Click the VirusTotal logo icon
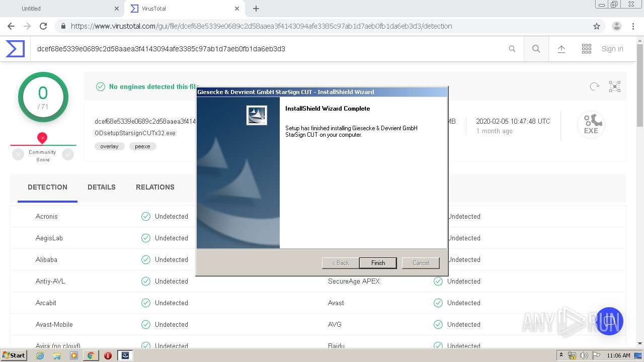644x362 pixels. [15, 49]
